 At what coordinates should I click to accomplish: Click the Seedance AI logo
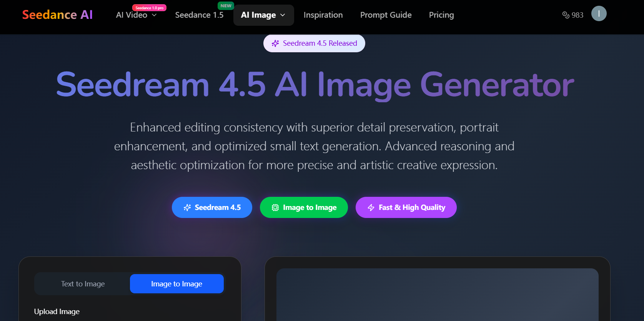(57, 15)
